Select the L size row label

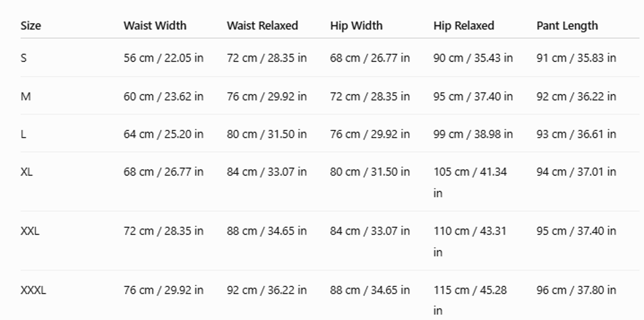23,134
